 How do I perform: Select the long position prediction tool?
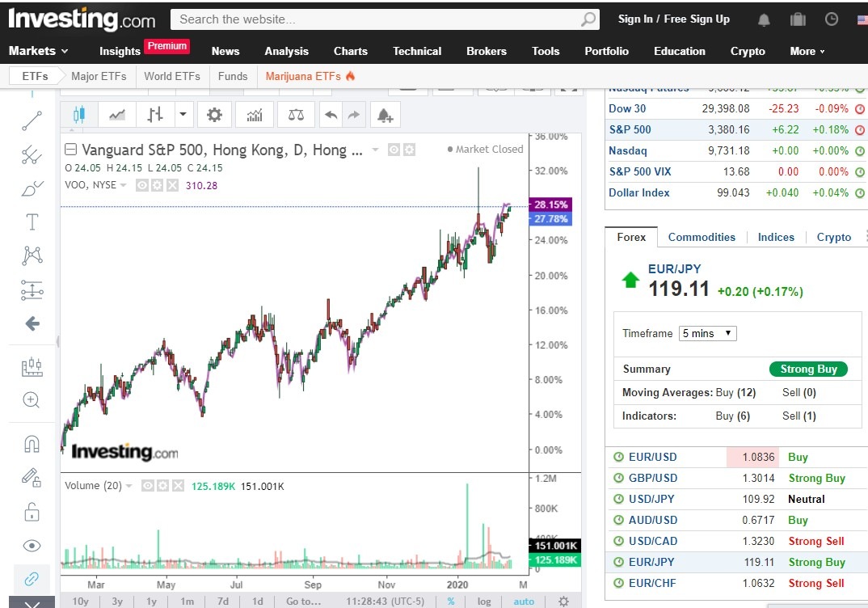32,289
